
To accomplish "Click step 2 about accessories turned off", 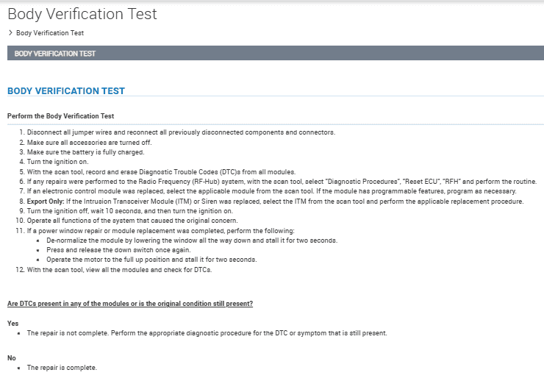I will (x=89, y=143).
